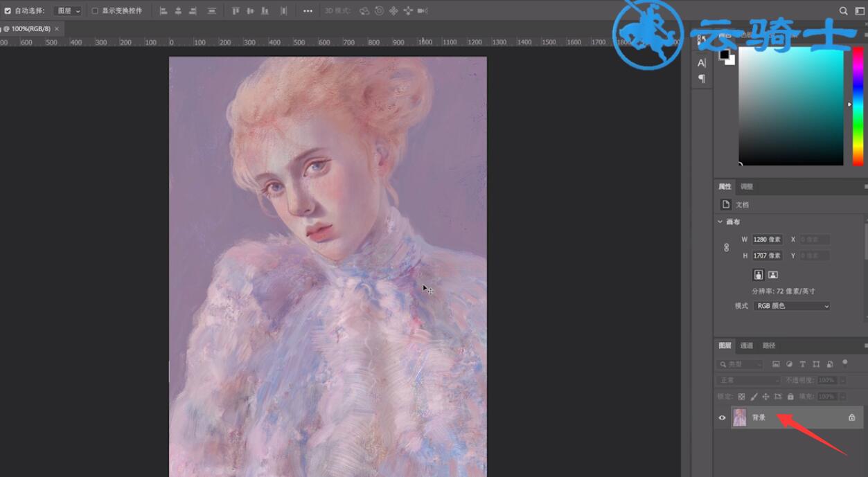
Task: Switch to the 调整 adjustments tab
Action: 747,186
